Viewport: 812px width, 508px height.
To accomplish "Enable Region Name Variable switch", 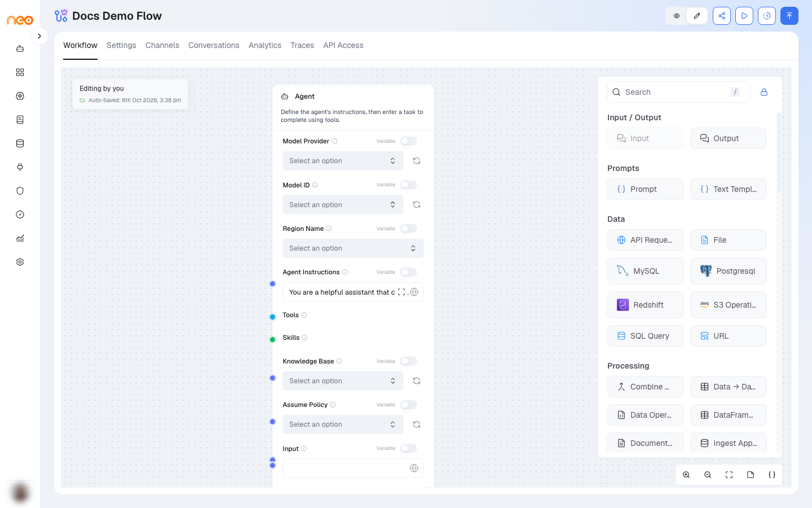I will (x=408, y=229).
